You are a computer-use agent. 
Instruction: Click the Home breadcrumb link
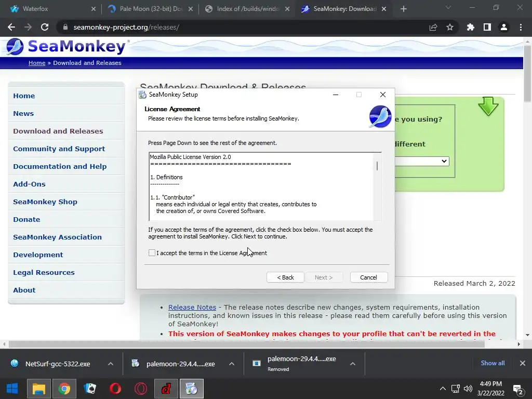click(37, 63)
